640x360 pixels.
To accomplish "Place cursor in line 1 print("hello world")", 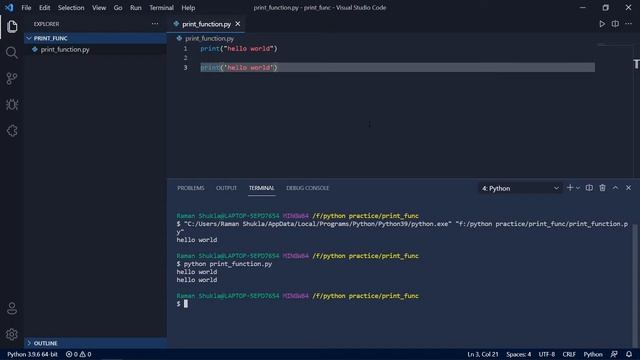I will [239, 48].
